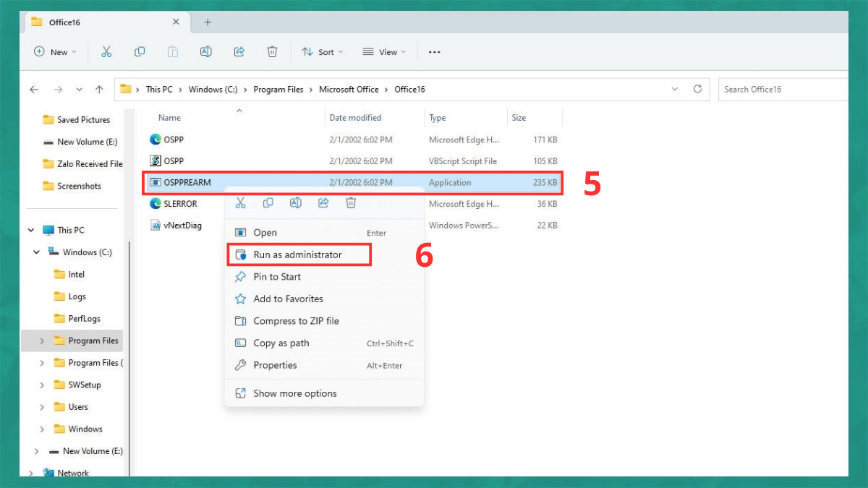Select the OSPP VBScript Script File
The width and height of the screenshot is (868, 488).
(354, 160)
